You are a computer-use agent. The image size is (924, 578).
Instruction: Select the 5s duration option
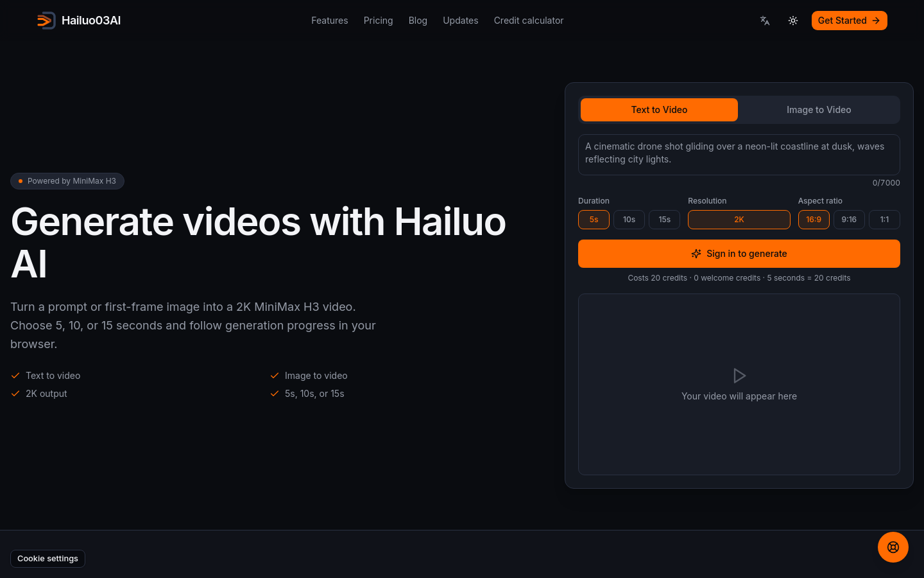point(594,220)
